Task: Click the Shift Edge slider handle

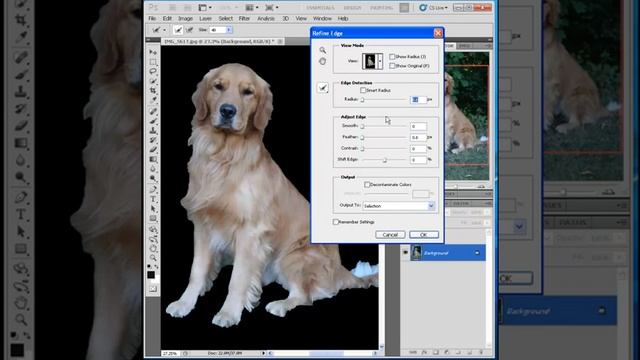Action: pyautogui.click(x=384, y=160)
